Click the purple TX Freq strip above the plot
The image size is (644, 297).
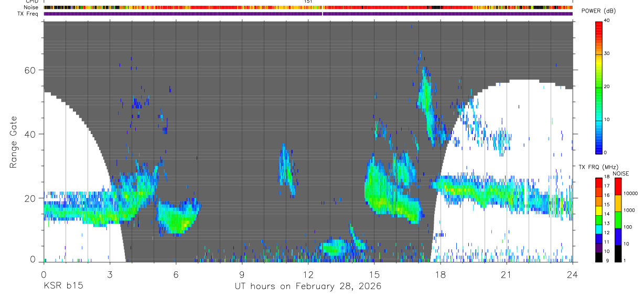[x=308, y=14]
